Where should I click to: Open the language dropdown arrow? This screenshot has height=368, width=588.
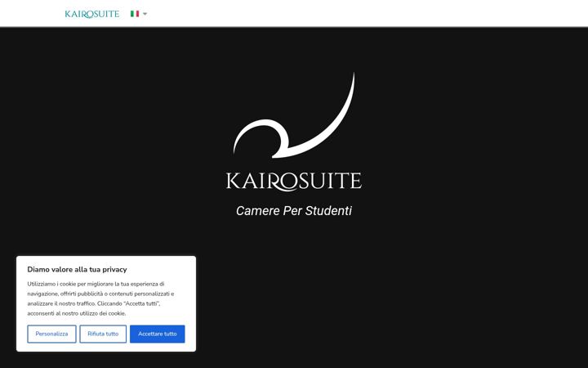145,14
